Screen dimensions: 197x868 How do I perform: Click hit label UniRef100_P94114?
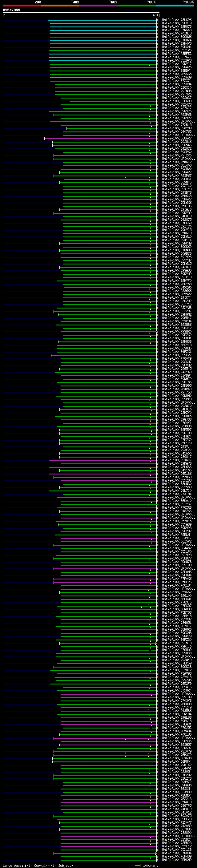[177, 240]
